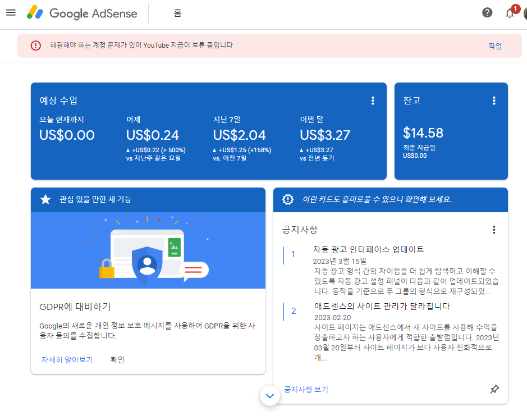Click the GDPR illustration image
The width and height of the screenshot is (527, 420).
click(x=148, y=250)
